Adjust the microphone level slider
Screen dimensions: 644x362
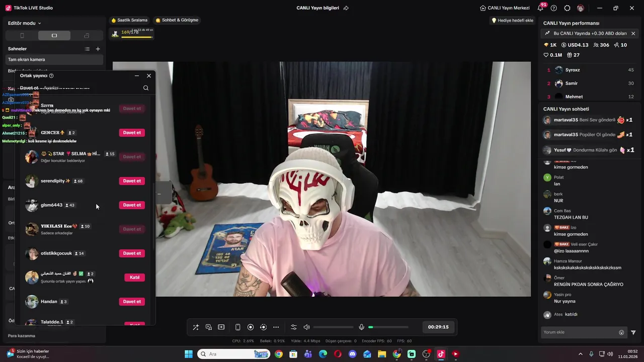(388, 327)
